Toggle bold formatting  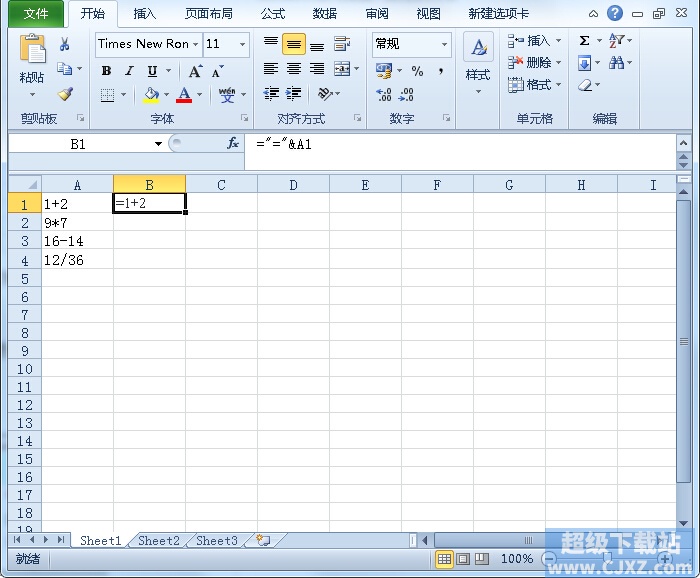pyautogui.click(x=106, y=71)
